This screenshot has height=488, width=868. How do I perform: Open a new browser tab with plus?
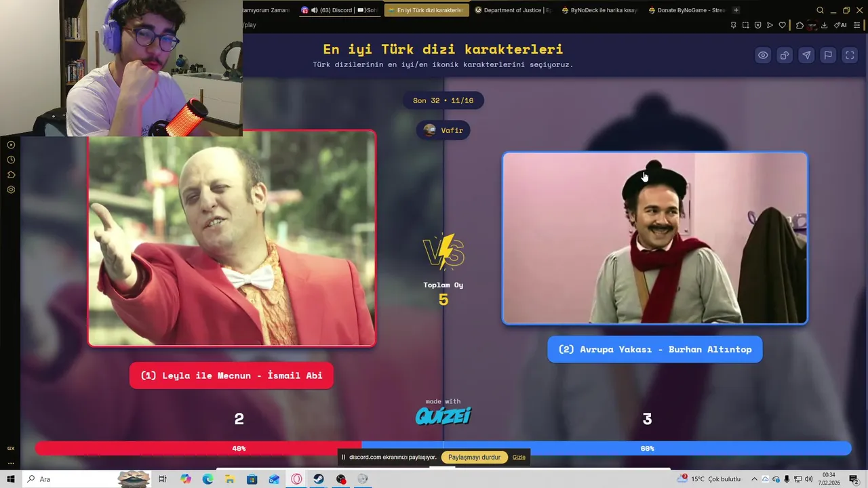pos(736,10)
